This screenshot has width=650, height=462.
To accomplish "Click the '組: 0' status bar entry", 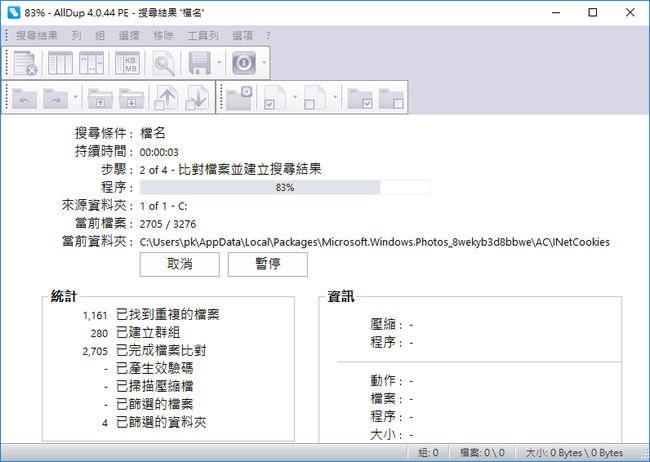I will coord(428,452).
